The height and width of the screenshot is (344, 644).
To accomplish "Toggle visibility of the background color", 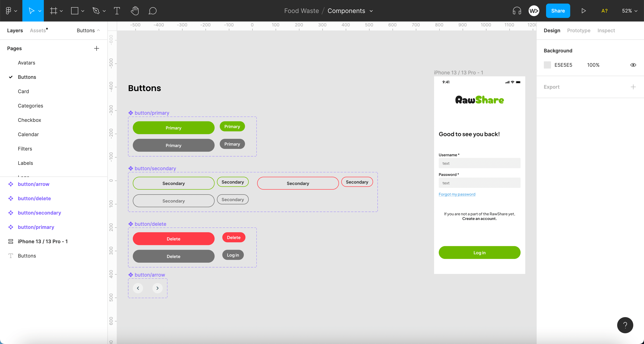I will coord(633,65).
